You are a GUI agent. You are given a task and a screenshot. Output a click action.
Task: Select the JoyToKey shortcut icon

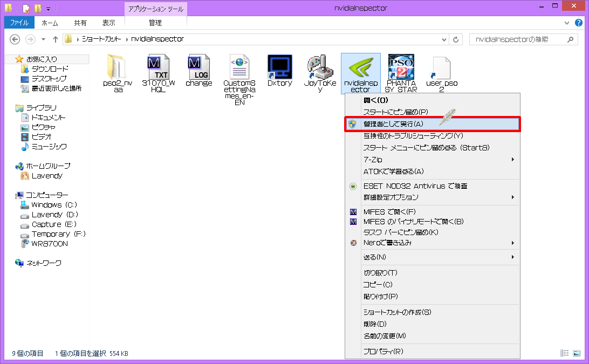pyautogui.click(x=320, y=67)
